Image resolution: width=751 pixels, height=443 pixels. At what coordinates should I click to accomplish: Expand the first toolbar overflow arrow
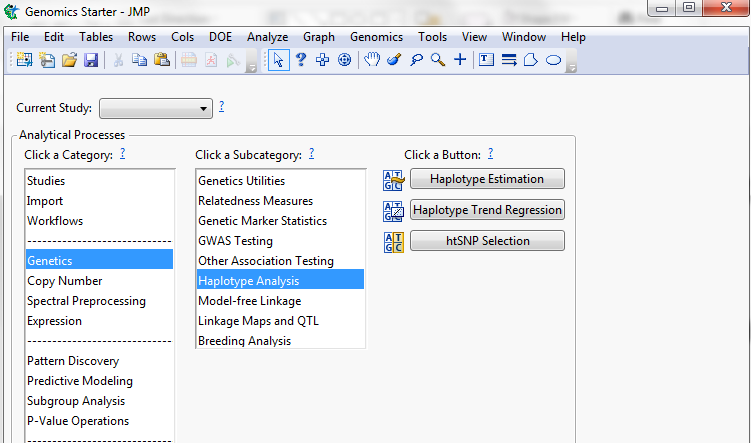point(251,63)
